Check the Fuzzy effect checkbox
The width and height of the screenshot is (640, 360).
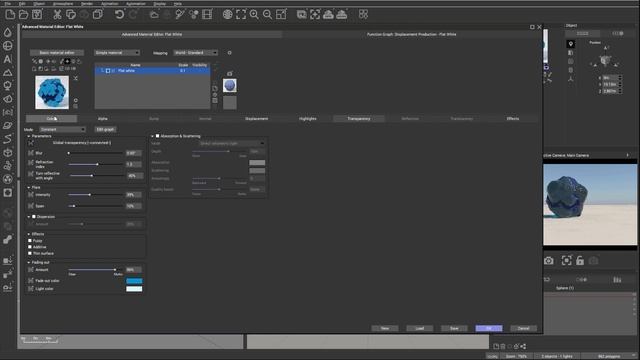tap(30, 241)
